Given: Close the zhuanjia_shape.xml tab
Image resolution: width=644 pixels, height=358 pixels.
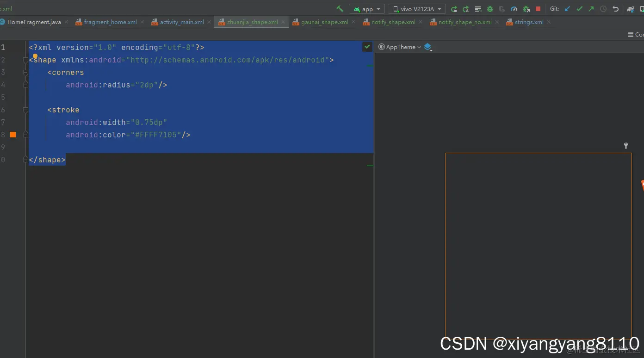Looking at the screenshot, I should [283, 22].
